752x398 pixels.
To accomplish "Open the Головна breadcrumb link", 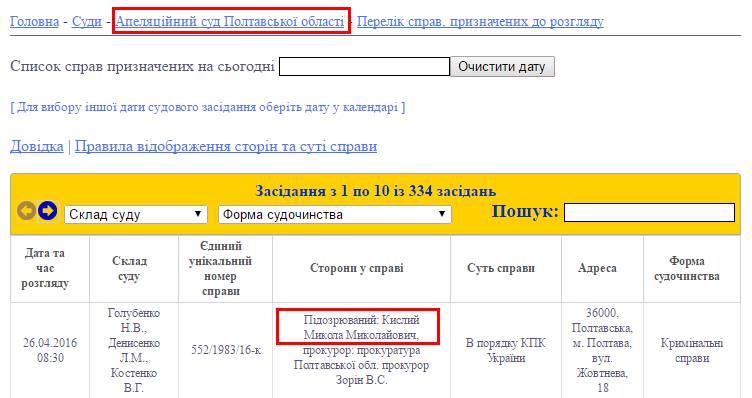I will pos(35,22).
